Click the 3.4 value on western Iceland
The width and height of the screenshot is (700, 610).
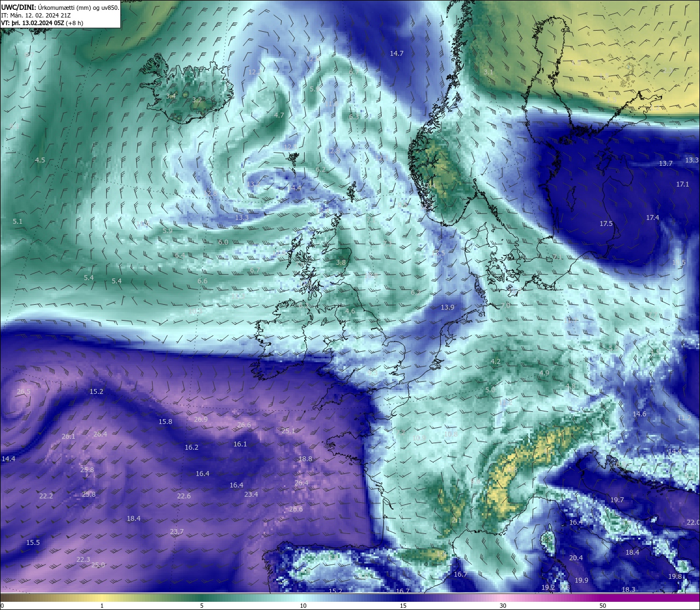171,96
